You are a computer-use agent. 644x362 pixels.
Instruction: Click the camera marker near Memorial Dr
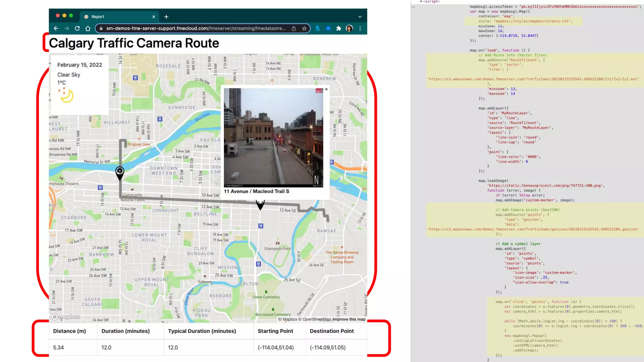point(120,172)
